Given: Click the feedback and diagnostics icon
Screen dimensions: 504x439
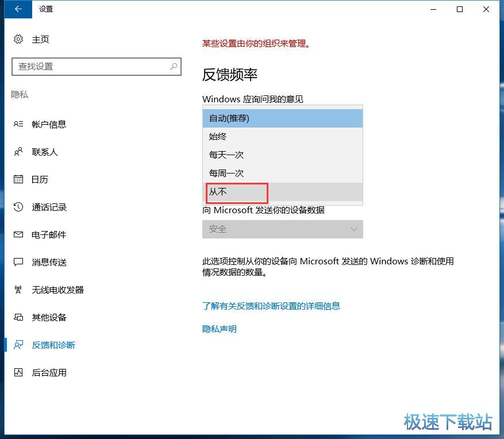Looking at the screenshot, I should coord(18,345).
